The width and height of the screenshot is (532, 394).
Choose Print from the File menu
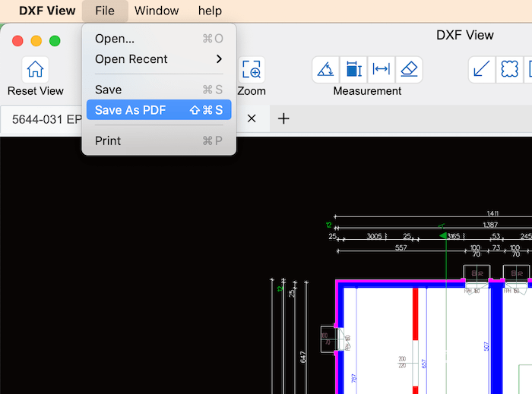coord(159,140)
